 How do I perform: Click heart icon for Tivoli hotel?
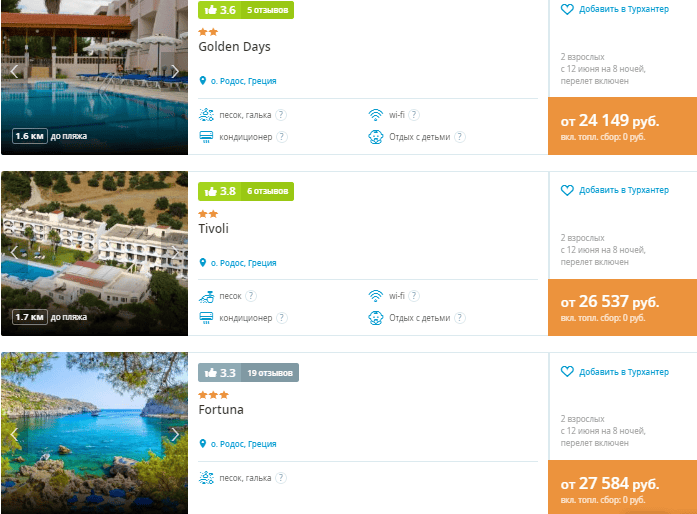tap(567, 190)
